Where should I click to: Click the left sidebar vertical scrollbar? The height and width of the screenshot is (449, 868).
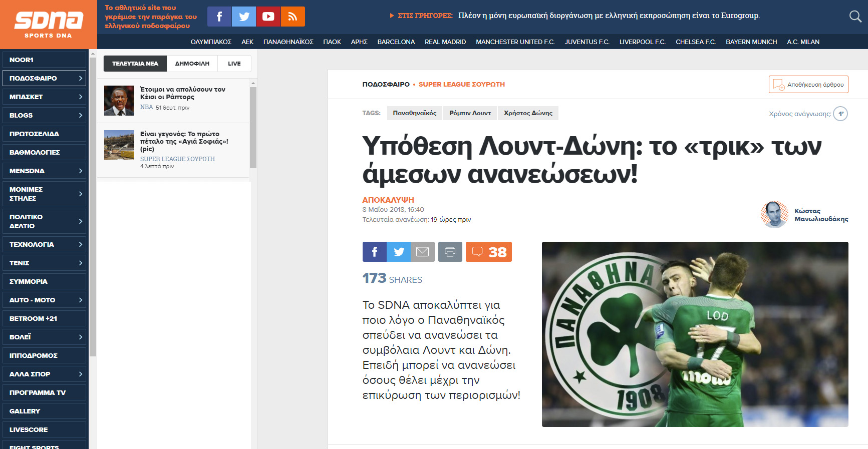pyautogui.click(x=93, y=207)
